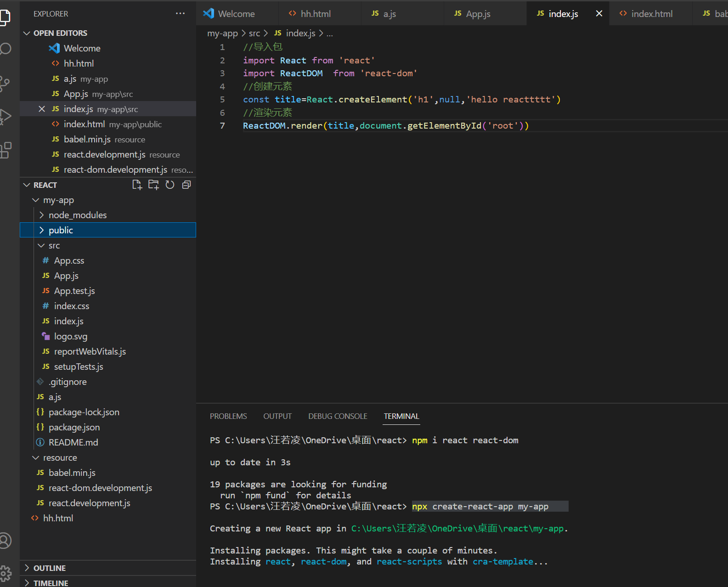
Task: Collapse all folders in REACT explorer
Action: point(186,185)
